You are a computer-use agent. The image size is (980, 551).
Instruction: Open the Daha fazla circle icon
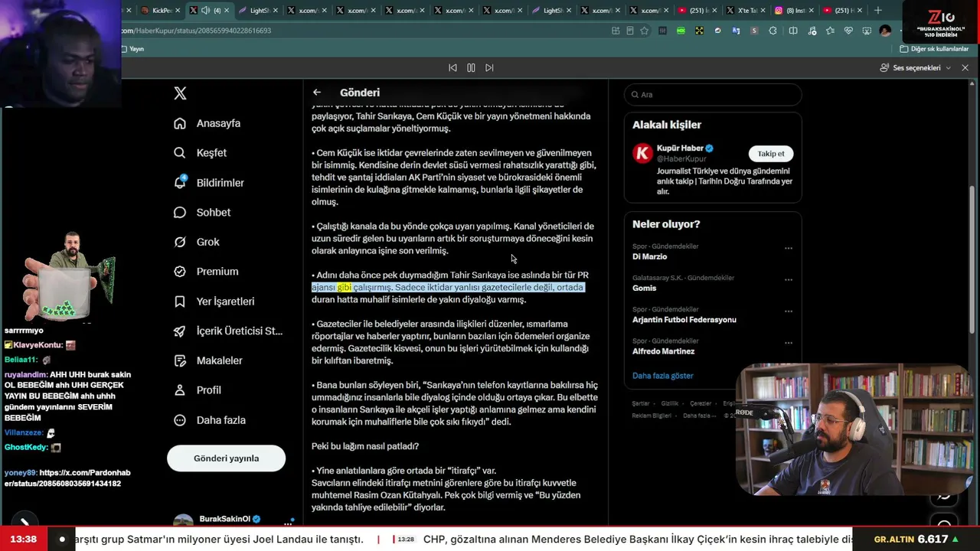tap(180, 420)
